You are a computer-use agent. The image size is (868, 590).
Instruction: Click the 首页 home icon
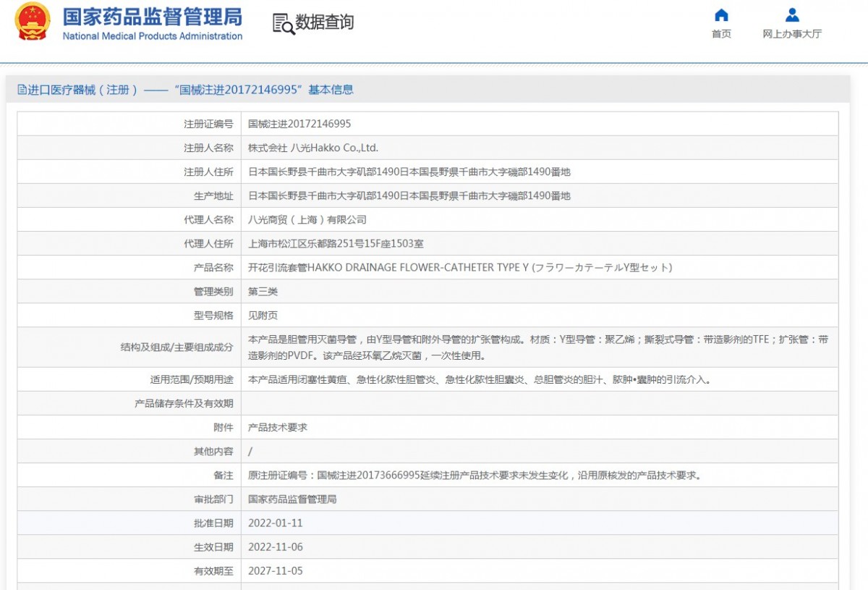[x=721, y=15]
